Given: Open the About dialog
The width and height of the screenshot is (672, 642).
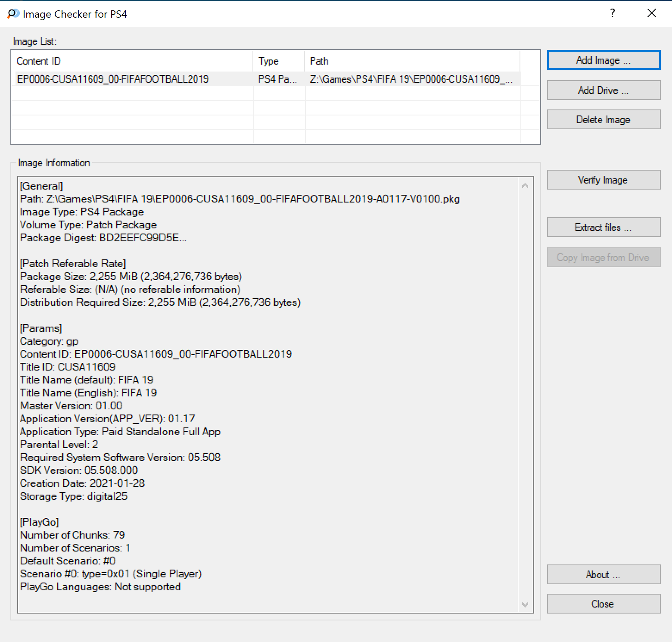Looking at the screenshot, I should click(x=604, y=574).
